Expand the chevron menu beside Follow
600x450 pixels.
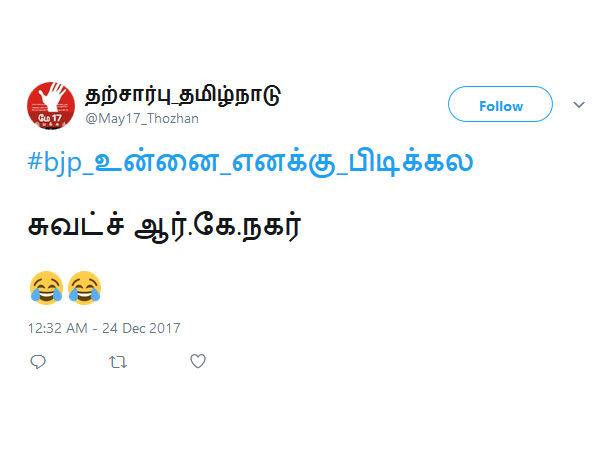click(579, 104)
